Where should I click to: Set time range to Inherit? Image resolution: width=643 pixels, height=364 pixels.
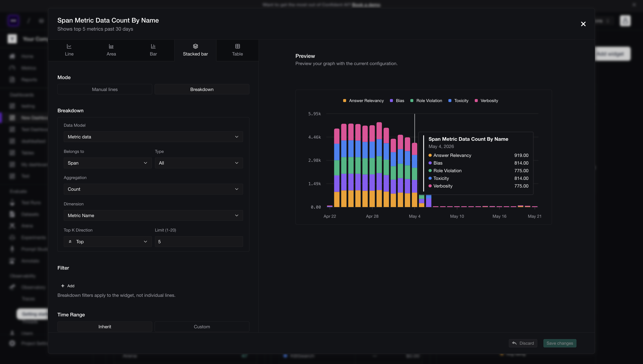[x=105, y=327]
